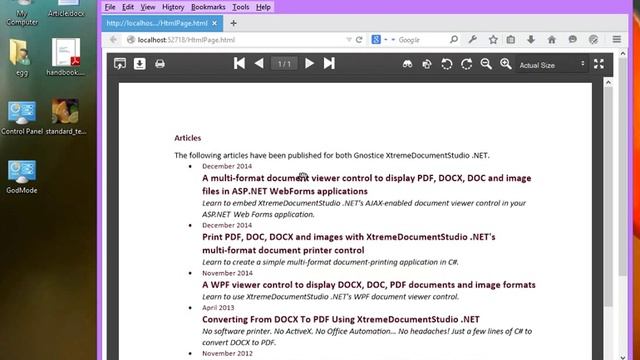Open the Tools menu

(240, 7)
